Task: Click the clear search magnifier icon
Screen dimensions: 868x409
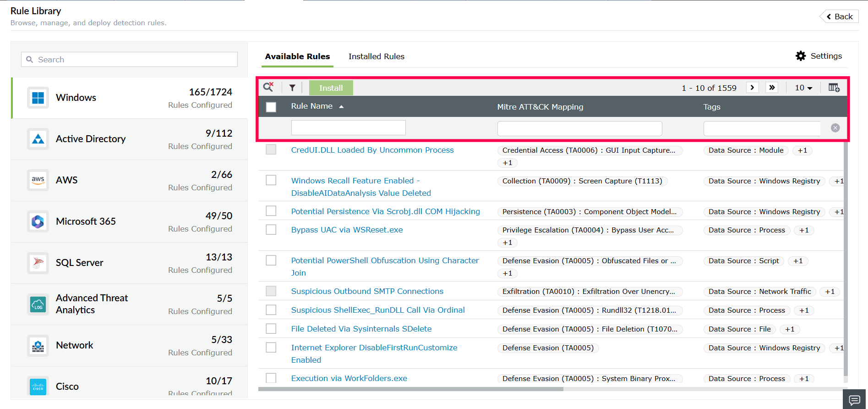Action: click(x=268, y=87)
